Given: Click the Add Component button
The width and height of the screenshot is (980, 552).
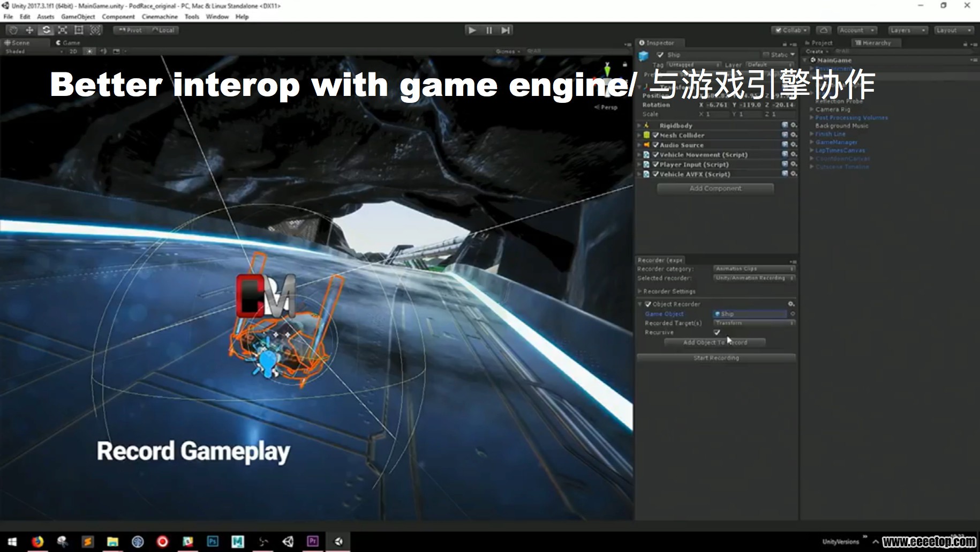Looking at the screenshot, I should [715, 188].
